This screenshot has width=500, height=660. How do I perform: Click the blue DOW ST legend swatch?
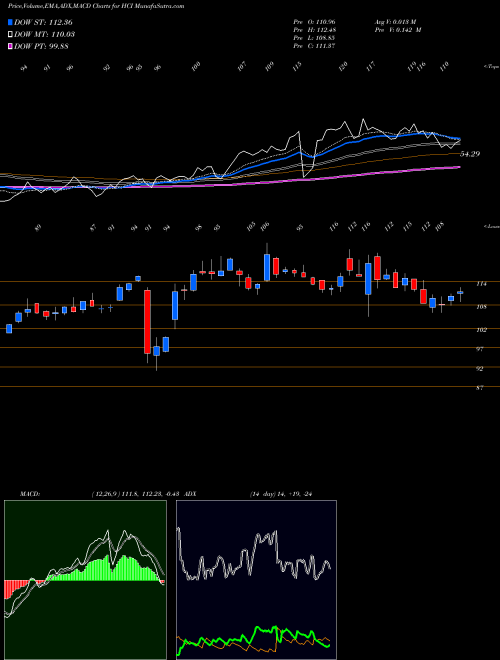[x=11, y=22]
